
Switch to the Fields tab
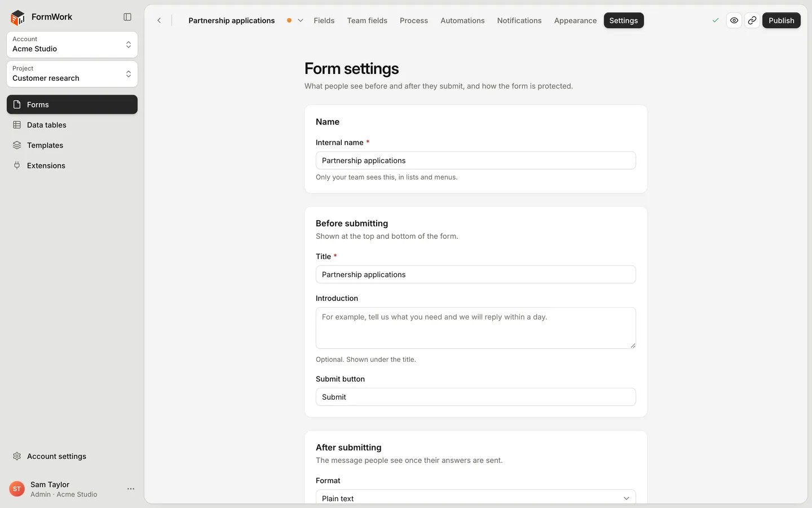[324, 20]
